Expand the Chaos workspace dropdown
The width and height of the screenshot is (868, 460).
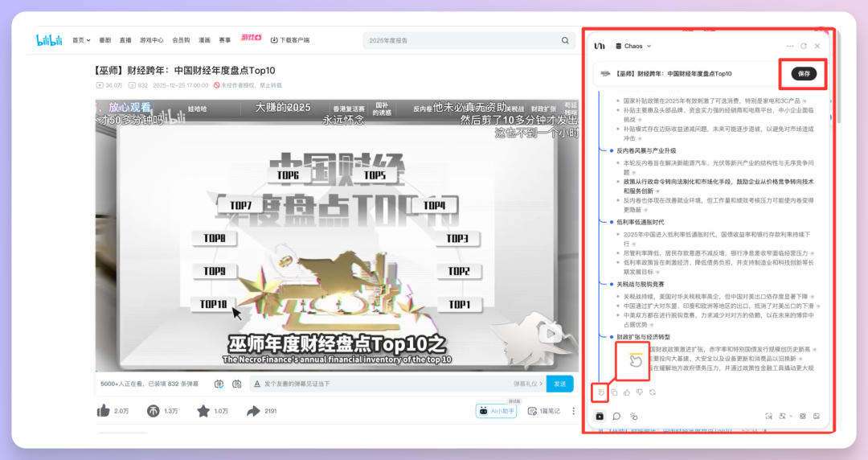(633, 47)
